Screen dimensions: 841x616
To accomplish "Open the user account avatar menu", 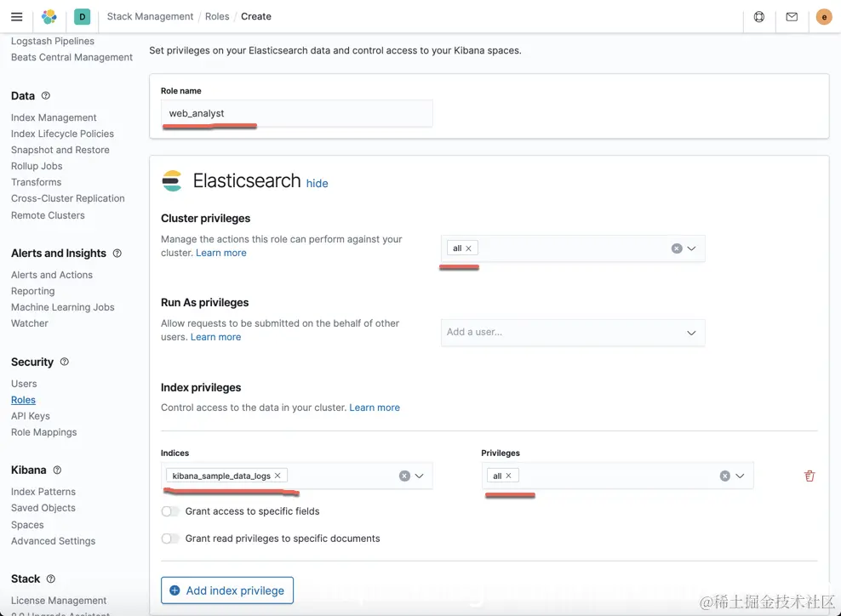I will click(x=824, y=17).
